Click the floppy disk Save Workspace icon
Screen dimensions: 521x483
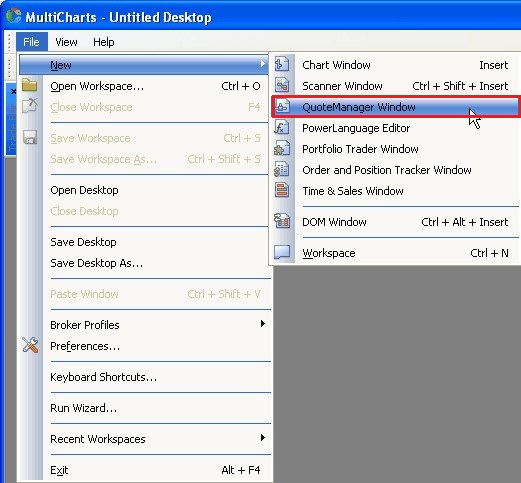[30, 137]
